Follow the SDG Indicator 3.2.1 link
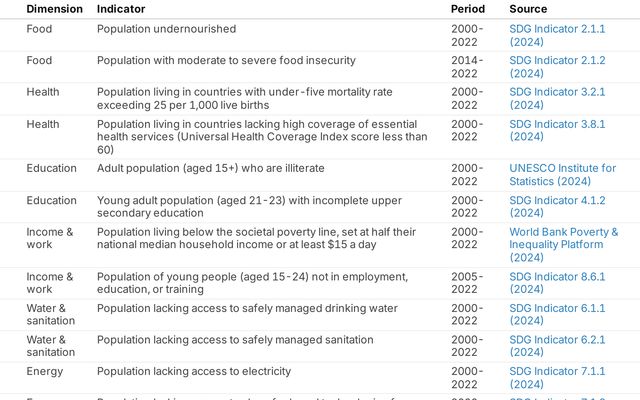The width and height of the screenshot is (640, 400). coord(557,92)
